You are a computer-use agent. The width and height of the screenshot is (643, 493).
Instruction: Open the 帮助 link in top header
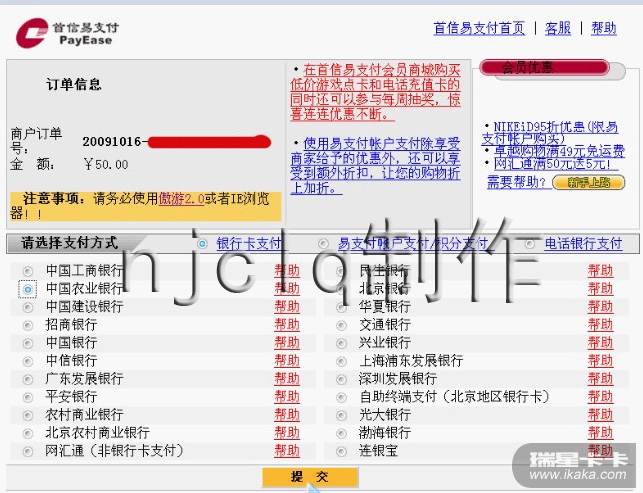point(604,28)
